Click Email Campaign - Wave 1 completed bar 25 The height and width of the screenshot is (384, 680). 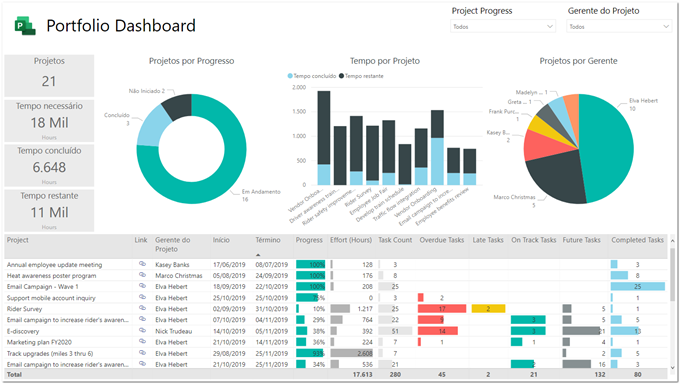[x=638, y=286]
